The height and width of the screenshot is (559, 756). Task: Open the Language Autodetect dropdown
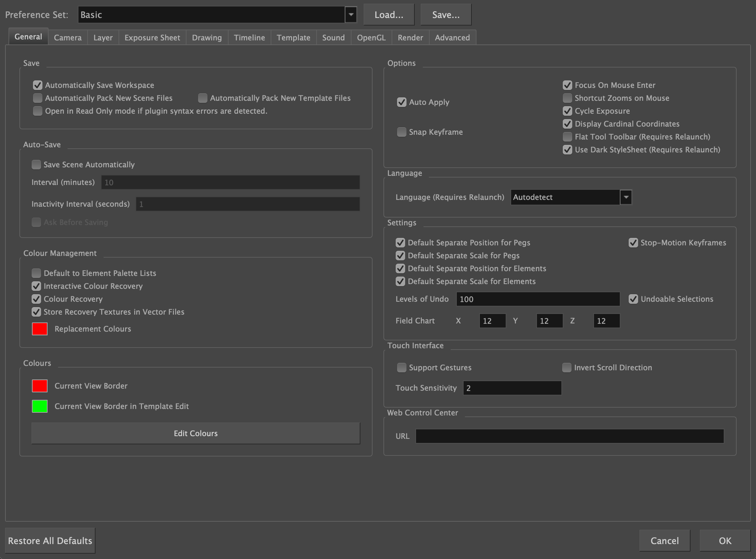click(626, 197)
